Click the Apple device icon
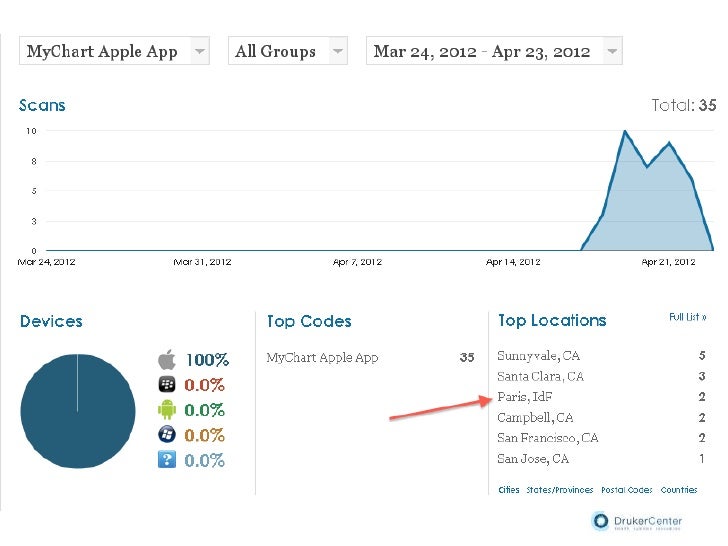The width and height of the screenshot is (728, 546). tap(167, 359)
